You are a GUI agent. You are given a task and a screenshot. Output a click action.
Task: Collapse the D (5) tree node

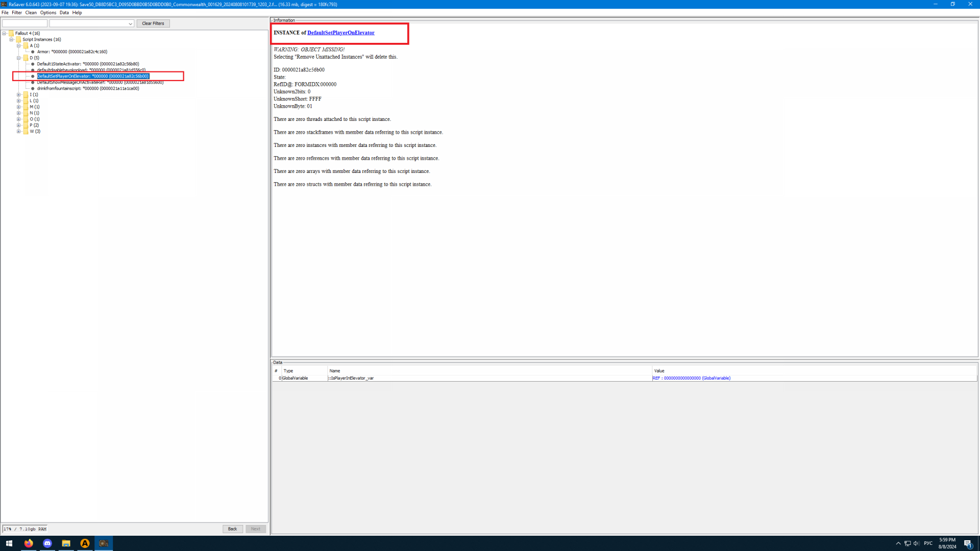click(19, 58)
